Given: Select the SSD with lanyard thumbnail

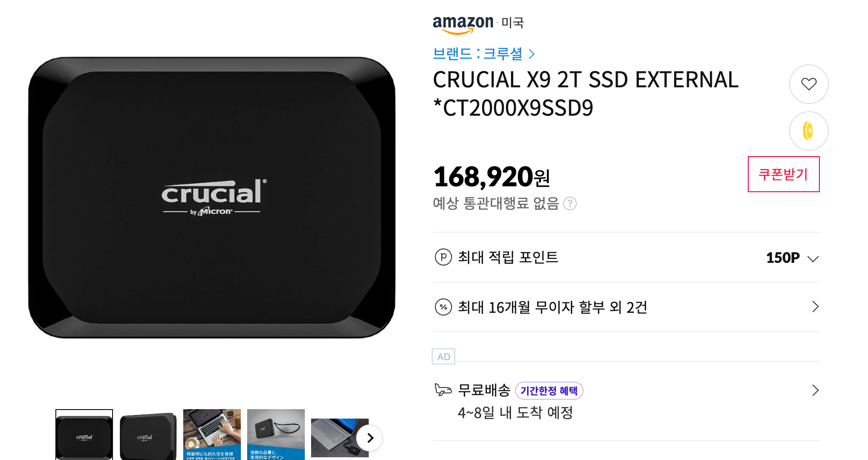Looking at the screenshot, I should 276,434.
